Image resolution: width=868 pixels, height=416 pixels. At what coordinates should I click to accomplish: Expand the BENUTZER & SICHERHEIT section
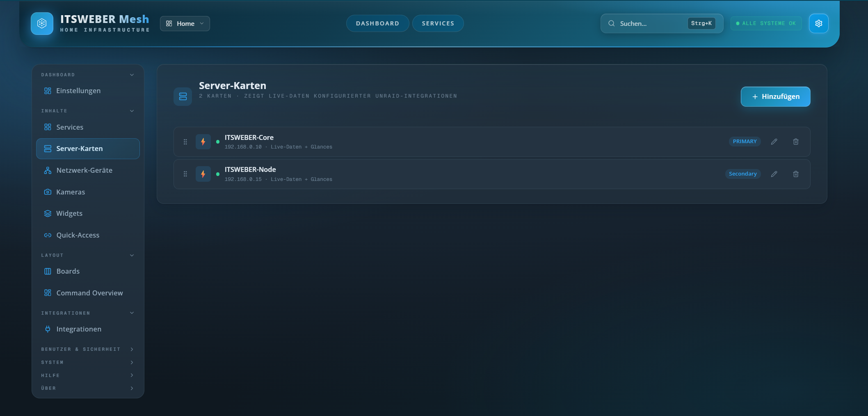pos(88,349)
